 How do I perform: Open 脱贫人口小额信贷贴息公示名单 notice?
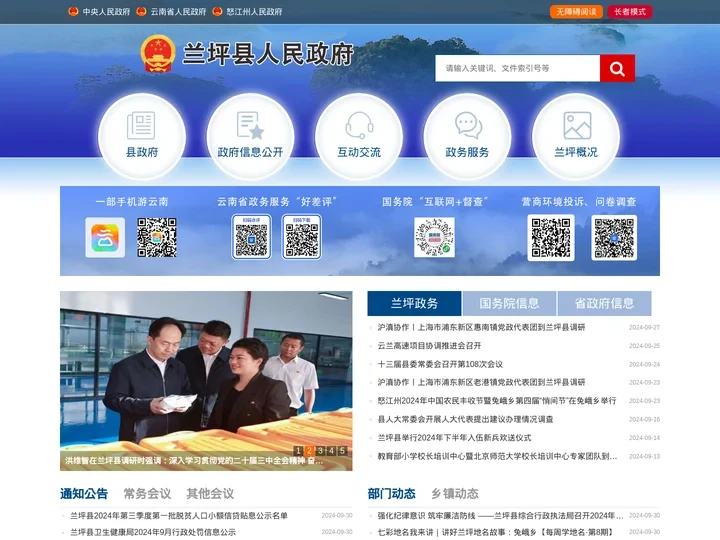click(x=179, y=516)
